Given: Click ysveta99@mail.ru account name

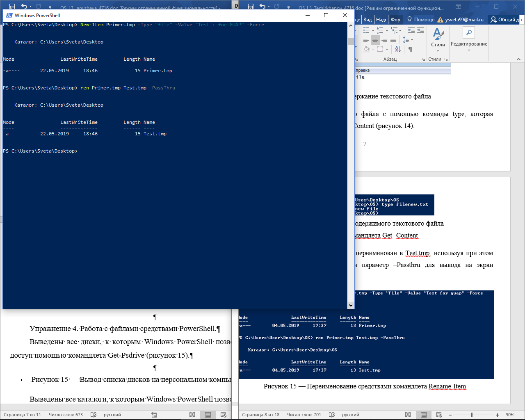Looking at the screenshot, I should coord(464,19).
